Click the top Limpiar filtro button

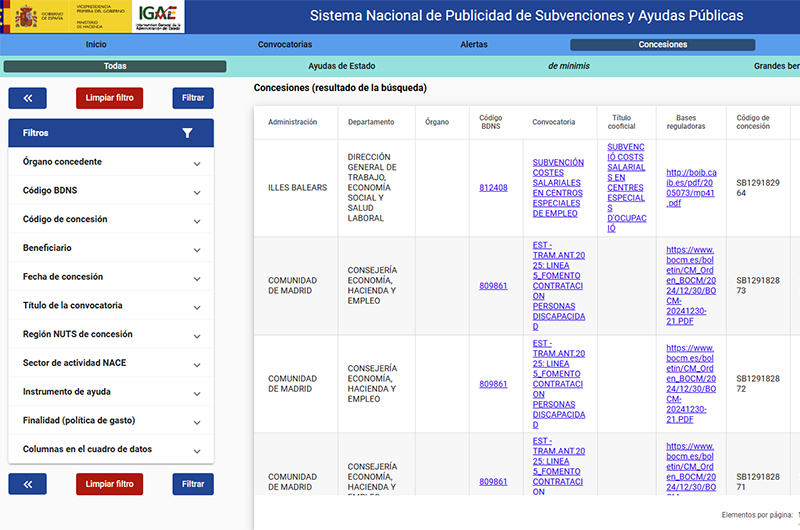tap(110, 98)
